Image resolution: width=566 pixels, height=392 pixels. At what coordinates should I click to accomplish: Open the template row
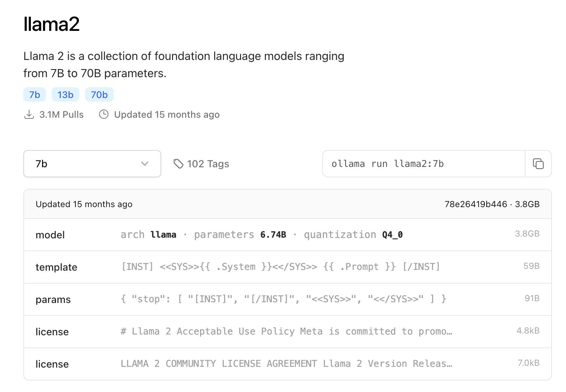(288, 267)
